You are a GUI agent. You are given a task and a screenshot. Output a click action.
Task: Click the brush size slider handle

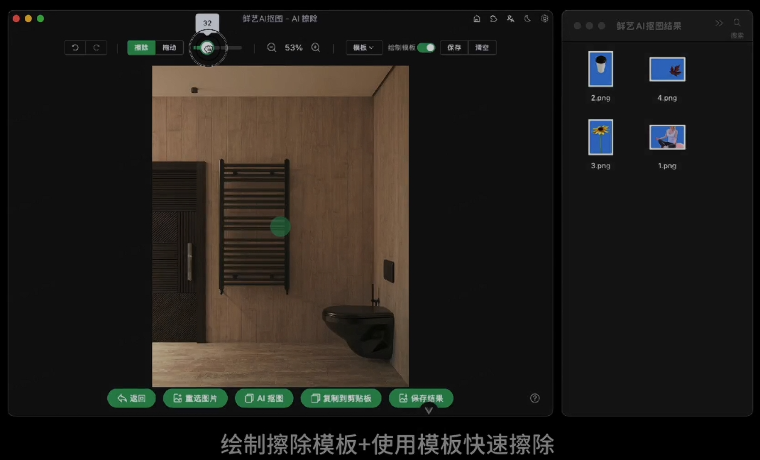[x=207, y=48]
